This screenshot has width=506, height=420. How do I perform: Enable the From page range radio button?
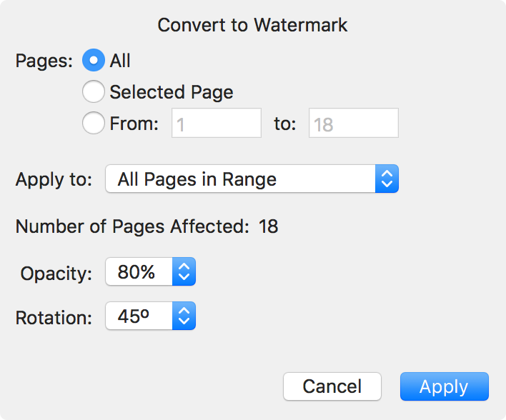94,124
